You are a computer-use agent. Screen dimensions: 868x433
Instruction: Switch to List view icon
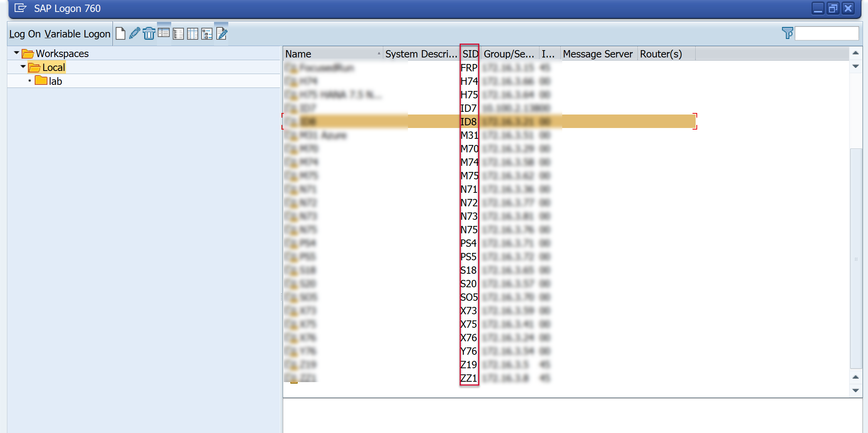click(178, 34)
